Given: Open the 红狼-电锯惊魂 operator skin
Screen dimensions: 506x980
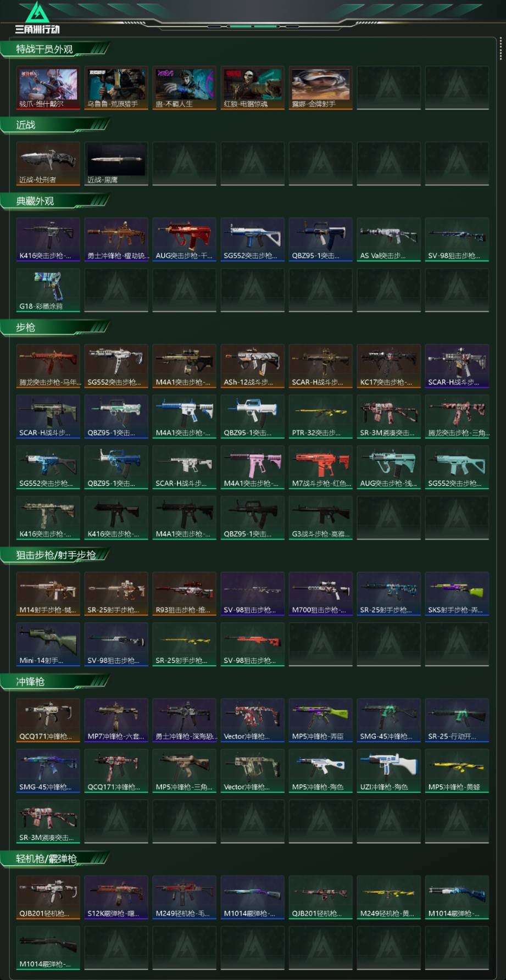Looking at the screenshot, I should 253,88.
